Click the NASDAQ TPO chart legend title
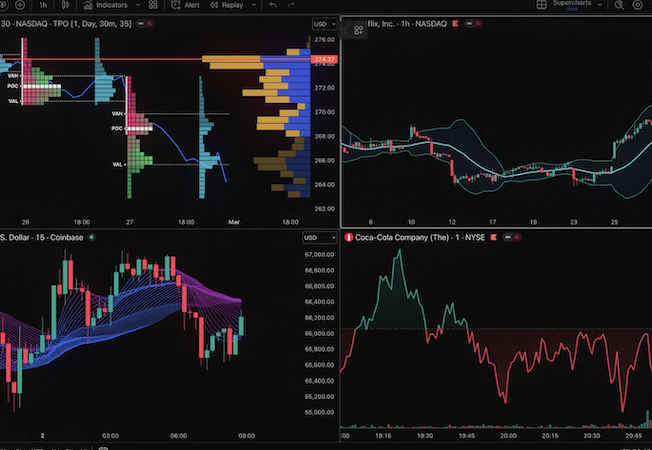The width and height of the screenshot is (652, 450). (x=66, y=24)
